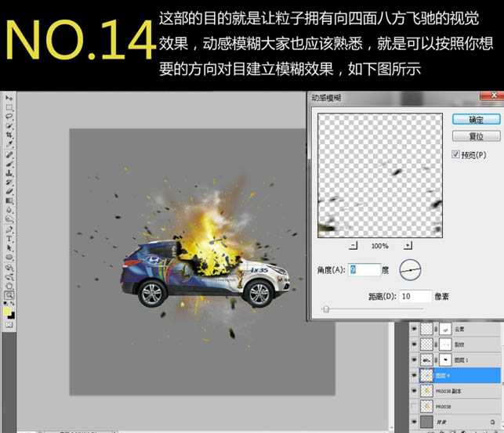Select the History Brush tool
The width and height of the screenshot is (504, 433).
click(x=9, y=183)
